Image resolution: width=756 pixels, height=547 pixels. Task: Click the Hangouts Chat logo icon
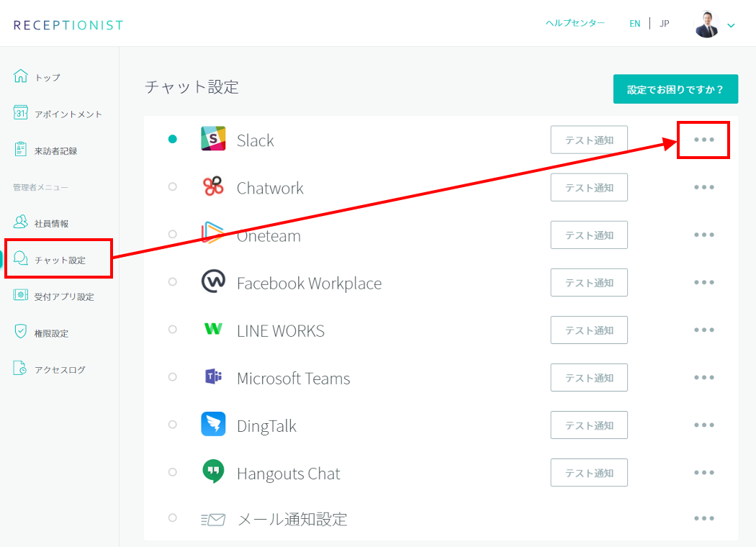[x=213, y=472]
